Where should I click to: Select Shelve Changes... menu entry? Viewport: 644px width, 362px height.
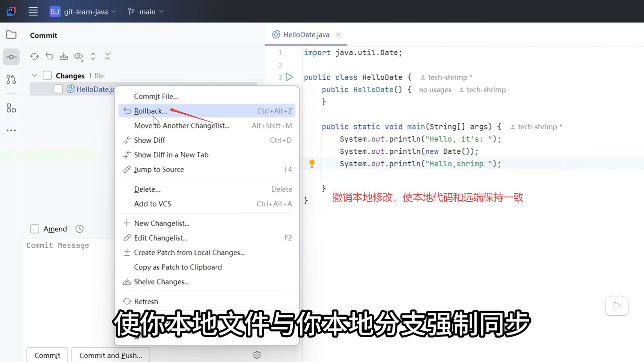[161, 282]
